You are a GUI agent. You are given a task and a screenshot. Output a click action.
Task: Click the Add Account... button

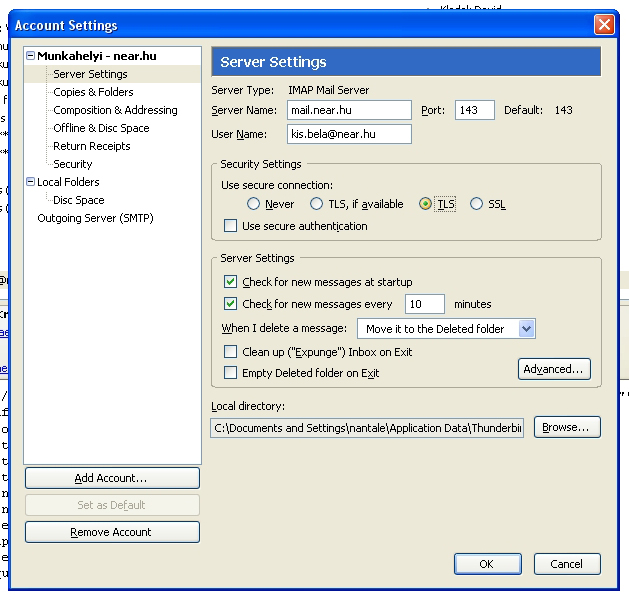[111, 478]
